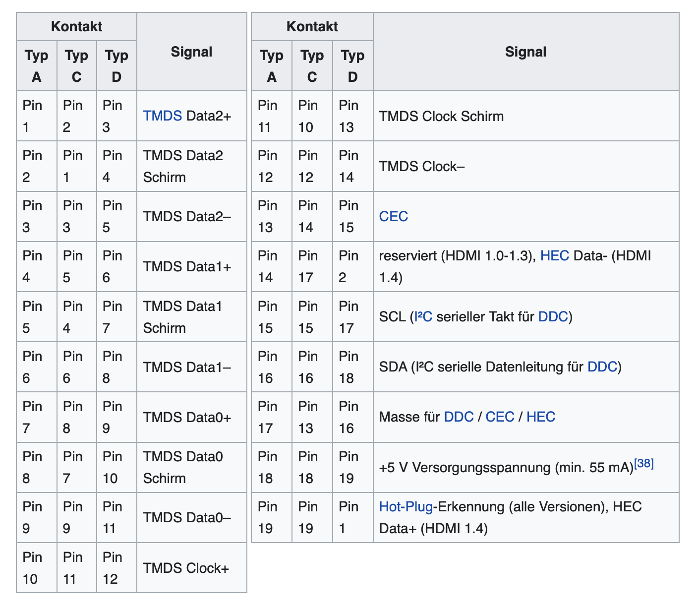
Task: Open the CEC link in the Masse row
Action: point(500,417)
